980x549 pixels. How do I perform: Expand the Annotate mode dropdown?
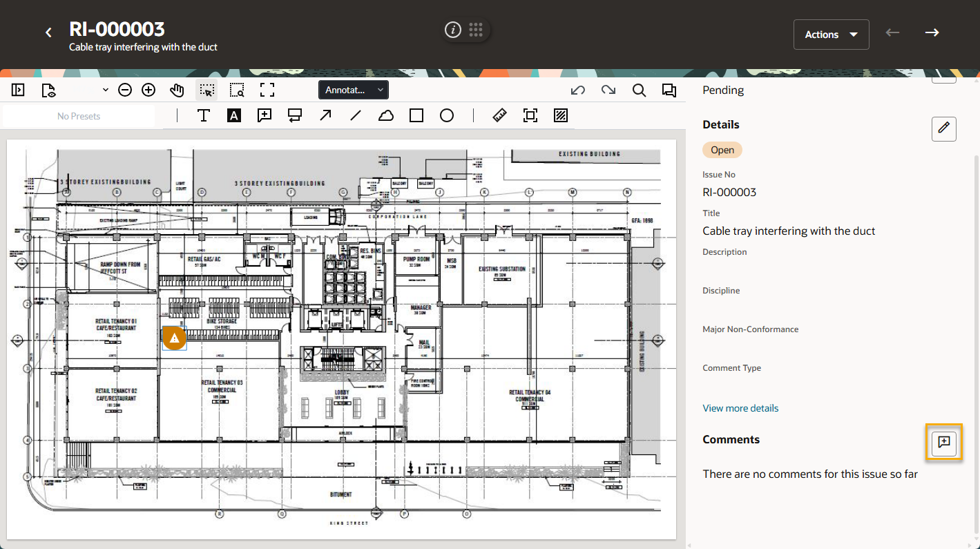point(354,90)
